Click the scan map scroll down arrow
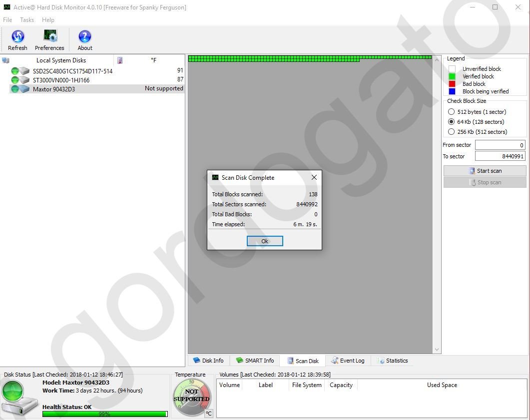The image size is (530, 420). click(x=437, y=350)
